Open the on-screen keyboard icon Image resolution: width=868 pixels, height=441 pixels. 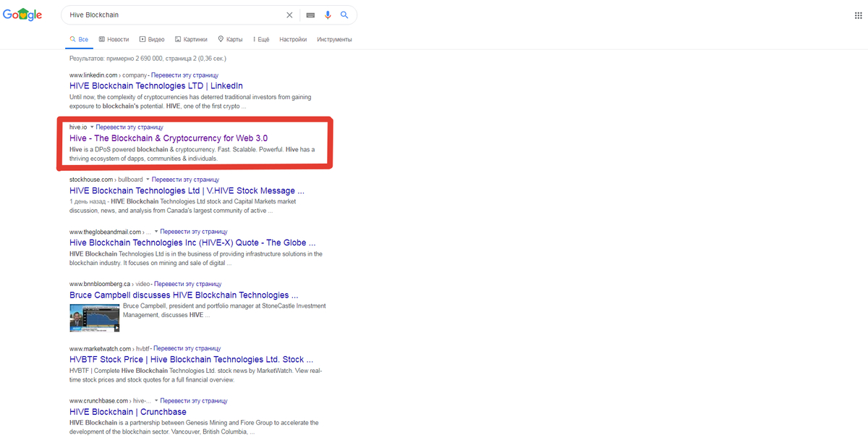(x=310, y=14)
